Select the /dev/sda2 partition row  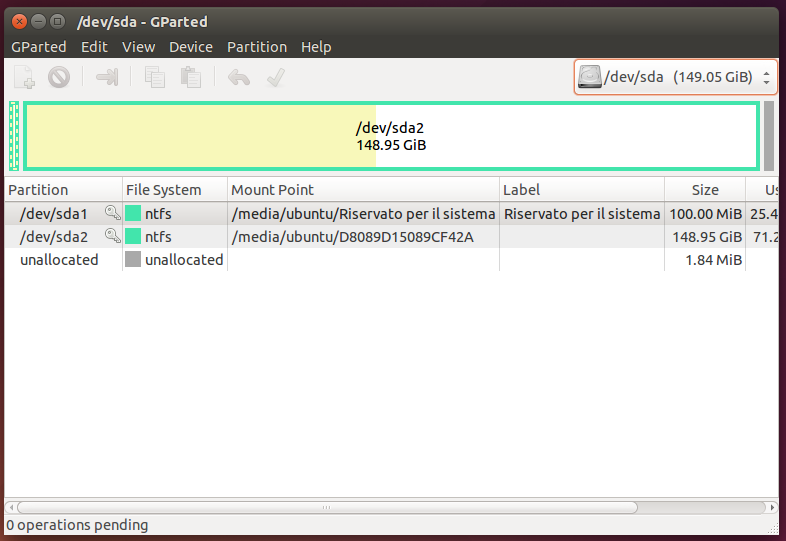point(391,237)
